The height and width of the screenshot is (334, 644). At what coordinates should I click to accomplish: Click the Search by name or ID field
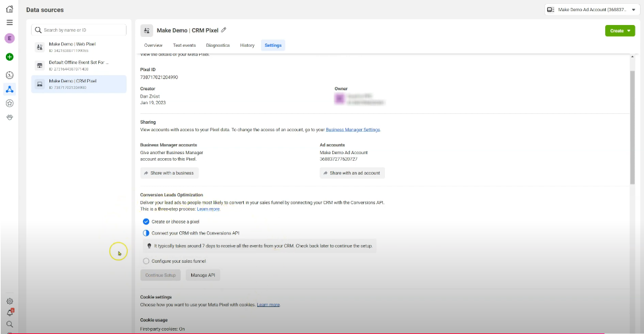pyautogui.click(x=79, y=30)
